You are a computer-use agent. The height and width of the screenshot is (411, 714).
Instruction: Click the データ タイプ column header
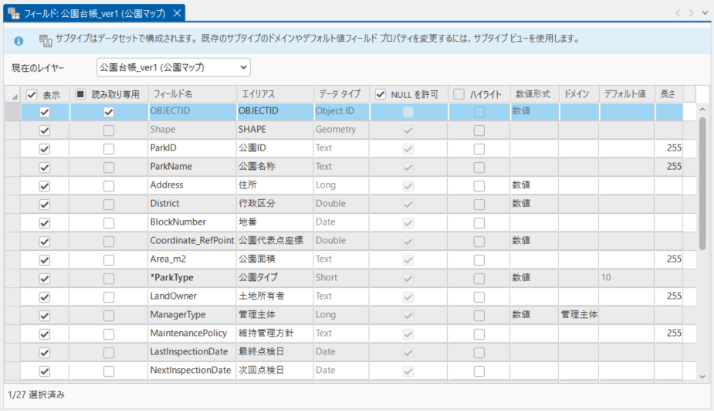coord(339,94)
